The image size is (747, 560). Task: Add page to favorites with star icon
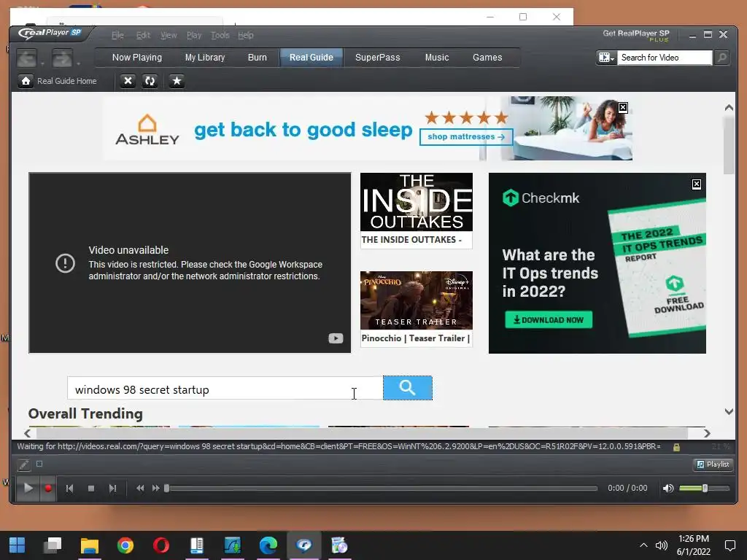click(177, 81)
